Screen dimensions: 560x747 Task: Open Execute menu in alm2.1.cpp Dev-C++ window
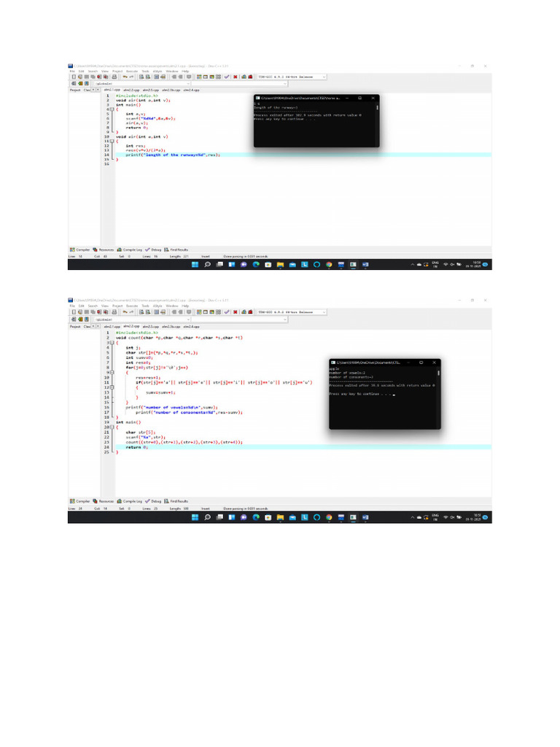pyautogui.click(x=132, y=71)
